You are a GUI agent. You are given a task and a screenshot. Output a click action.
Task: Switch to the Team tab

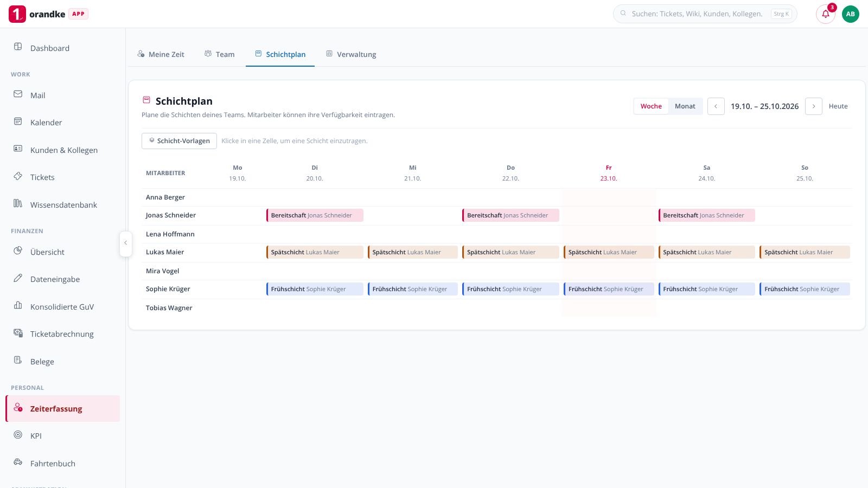pyautogui.click(x=220, y=54)
